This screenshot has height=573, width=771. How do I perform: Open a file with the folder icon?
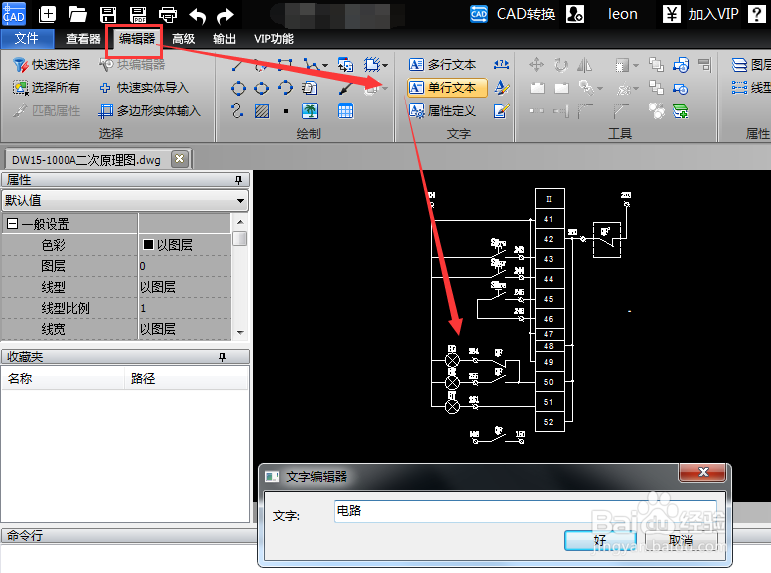[78, 15]
